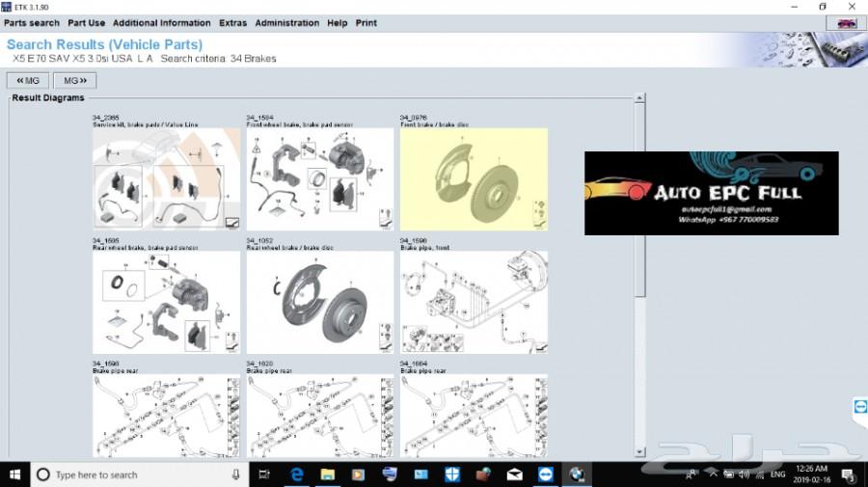Screen dimensions: 868x487
Task: Open TeamViewer from the taskbar
Action: (546, 474)
